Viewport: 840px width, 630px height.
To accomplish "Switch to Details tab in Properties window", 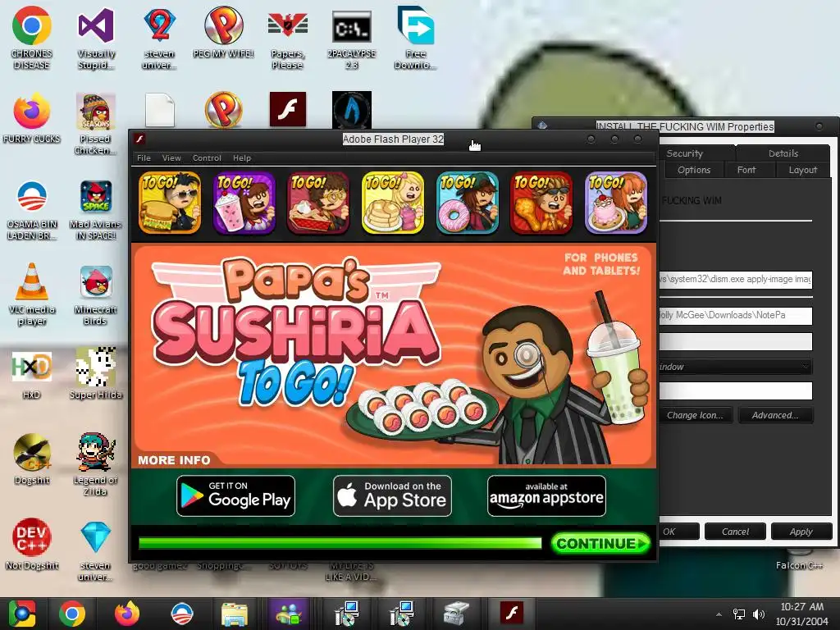I will [x=783, y=153].
